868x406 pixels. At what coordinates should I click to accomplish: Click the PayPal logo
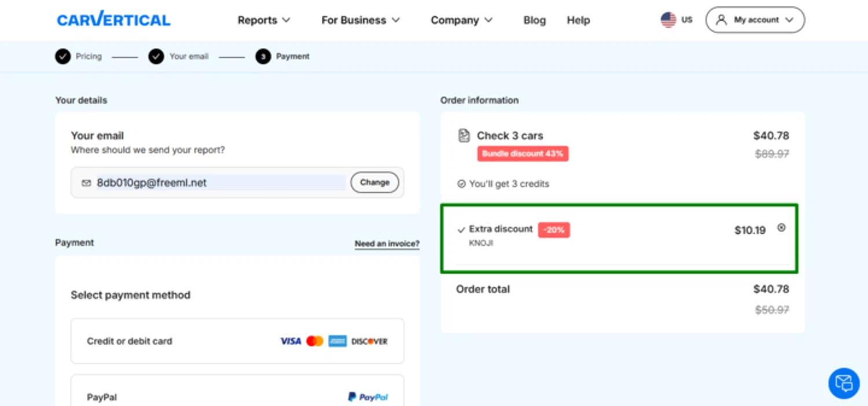(368, 397)
